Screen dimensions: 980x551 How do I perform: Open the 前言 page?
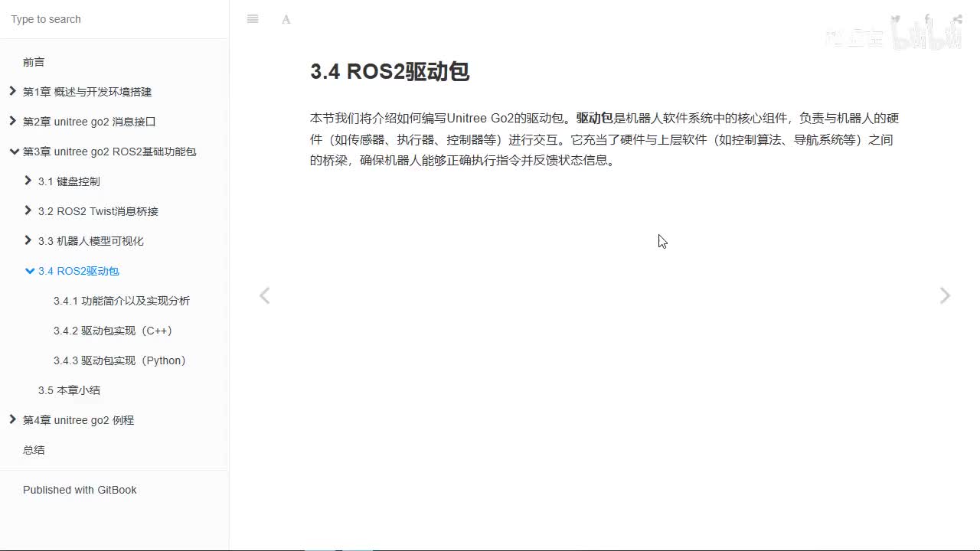34,62
